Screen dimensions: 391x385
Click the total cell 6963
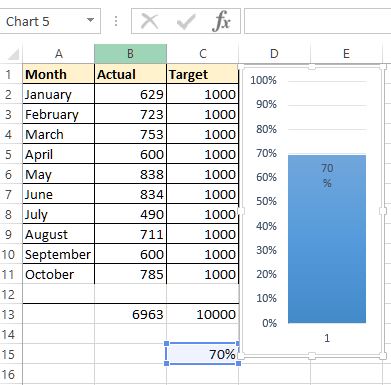(130, 314)
